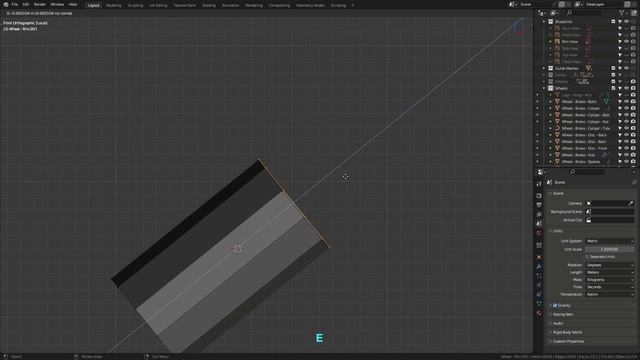Toggle Guide Meshes collection exclude checkbox

coord(613,68)
